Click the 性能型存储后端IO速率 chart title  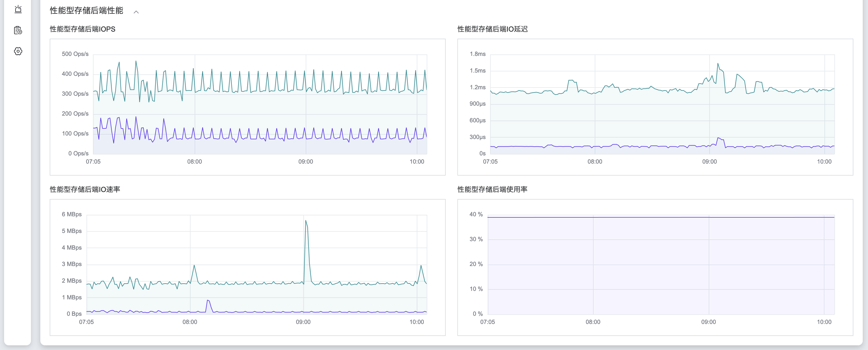point(85,189)
